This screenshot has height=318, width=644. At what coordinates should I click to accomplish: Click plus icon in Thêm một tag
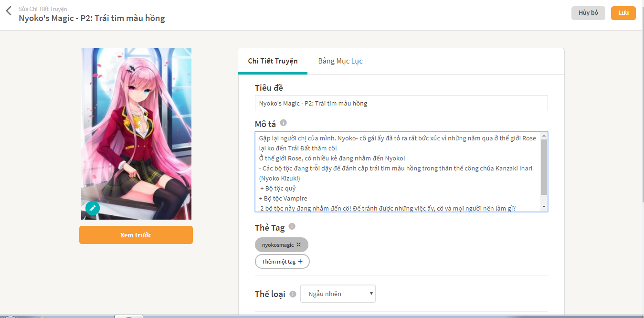(x=300, y=261)
